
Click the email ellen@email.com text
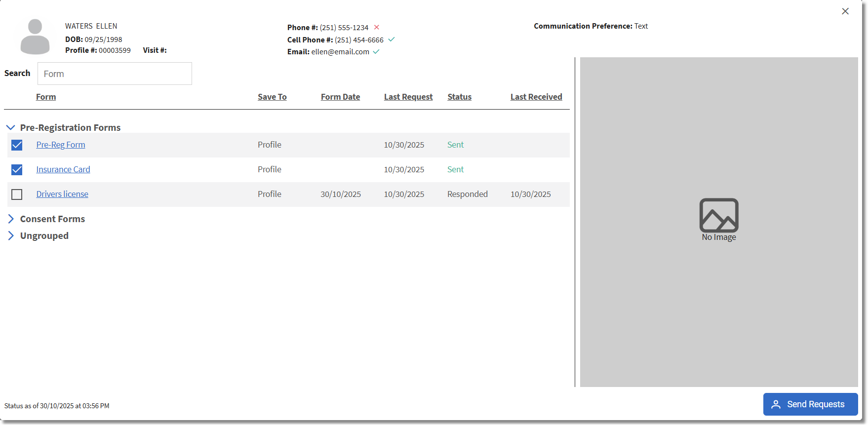pos(340,51)
